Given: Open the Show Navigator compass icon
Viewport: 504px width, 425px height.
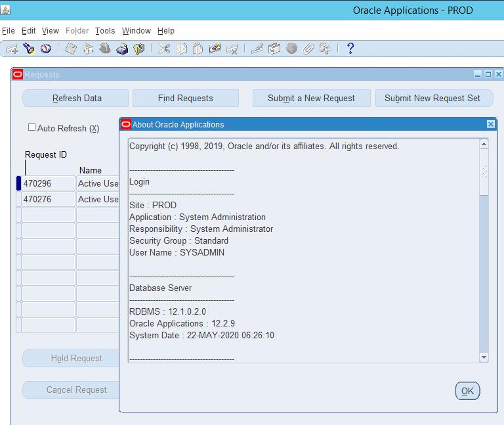Looking at the screenshot, I should 46,49.
